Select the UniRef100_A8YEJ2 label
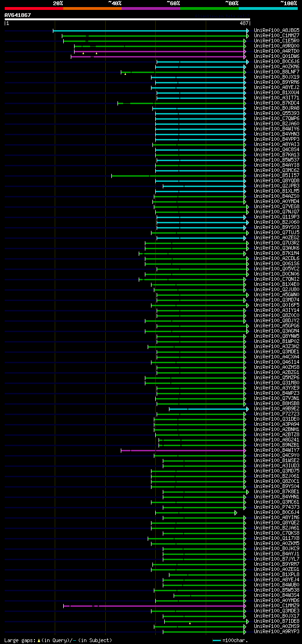Image resolution: width=302 pixels, height=644 pixels. (277, 88)
